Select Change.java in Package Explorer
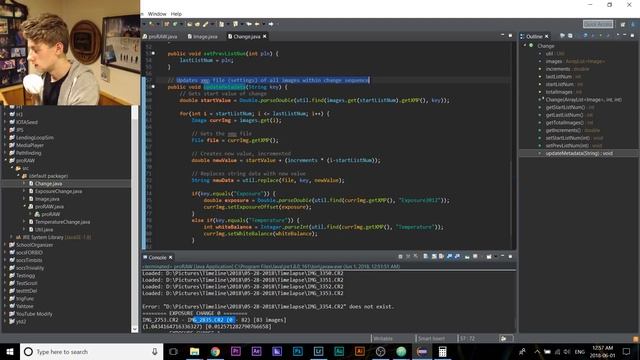 [48, 184]
